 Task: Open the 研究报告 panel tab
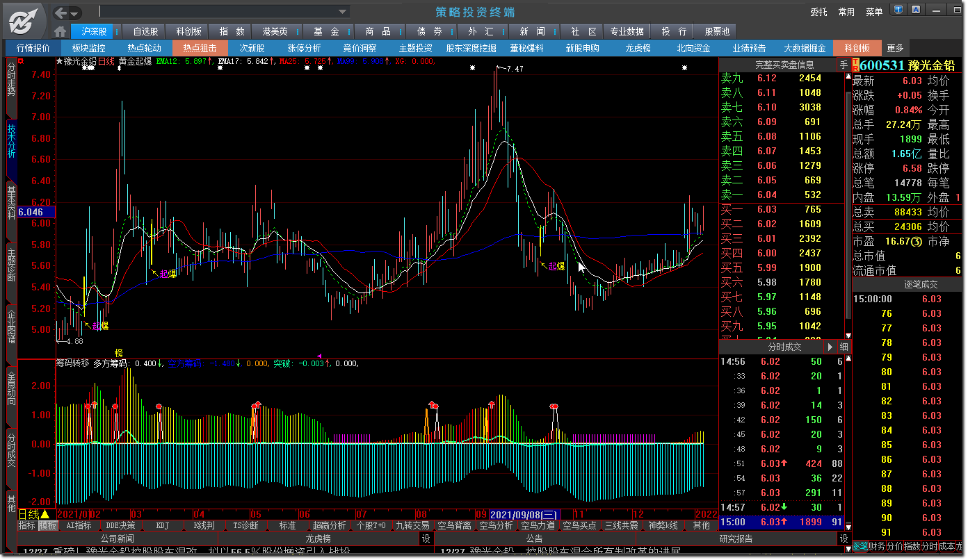736,538
